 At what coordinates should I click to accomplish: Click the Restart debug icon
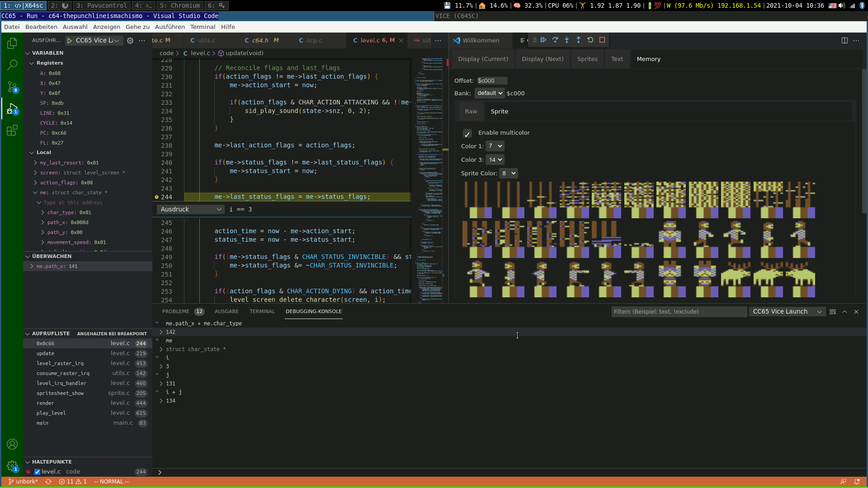pyautogui.click(x=590, y=40)
